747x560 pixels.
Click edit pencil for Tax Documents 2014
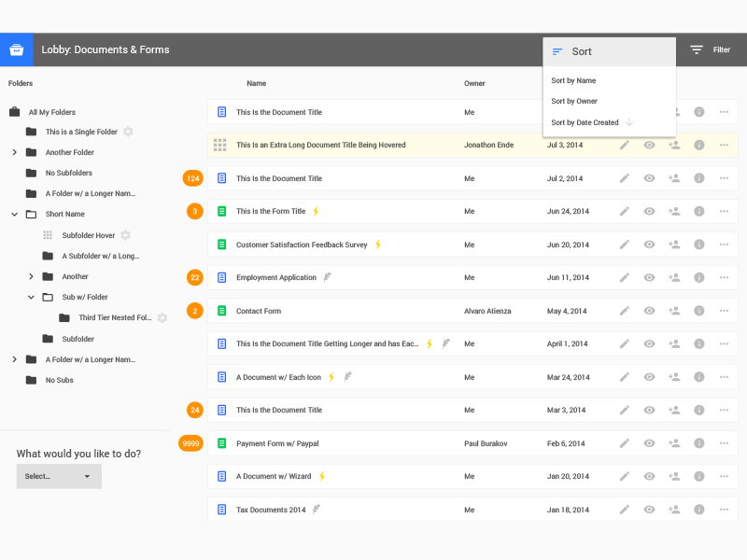[x=625, y=510]
